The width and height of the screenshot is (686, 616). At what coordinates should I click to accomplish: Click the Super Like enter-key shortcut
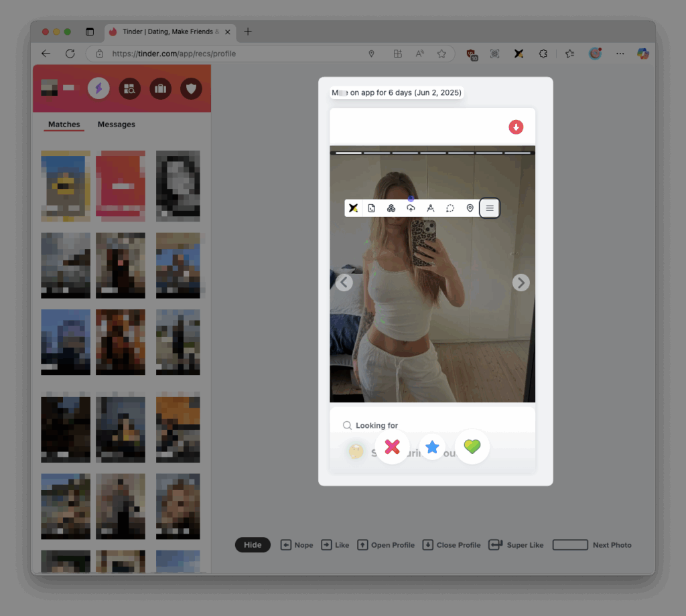(x=495, y=545)
